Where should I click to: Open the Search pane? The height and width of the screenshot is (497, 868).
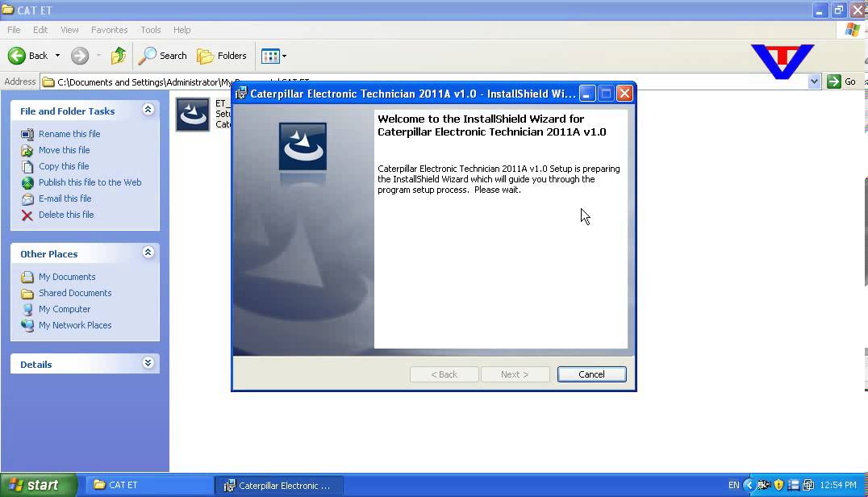[162, 56]
